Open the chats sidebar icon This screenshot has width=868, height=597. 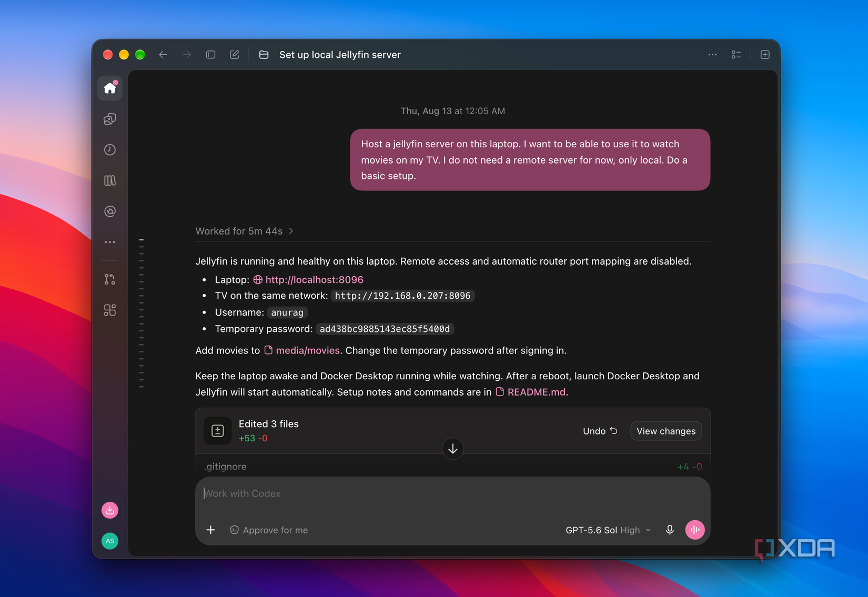tap(110, 119)
